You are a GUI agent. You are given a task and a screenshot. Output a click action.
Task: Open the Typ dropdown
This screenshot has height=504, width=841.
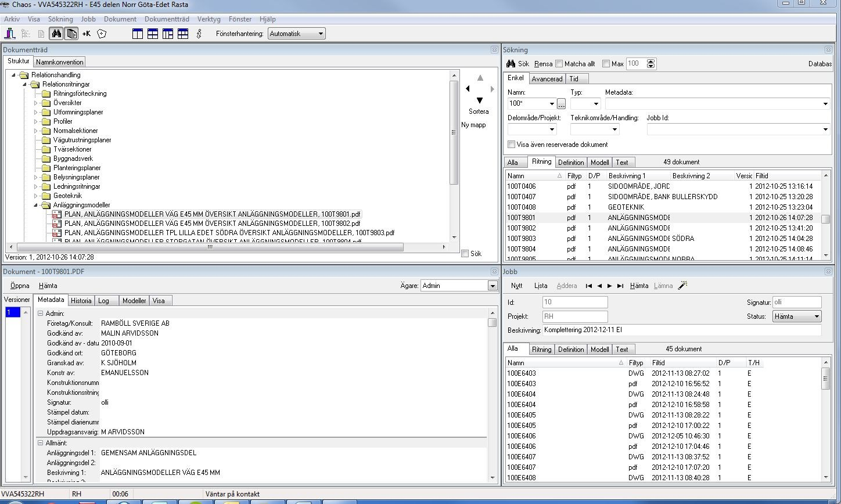(x=596, y=104)
